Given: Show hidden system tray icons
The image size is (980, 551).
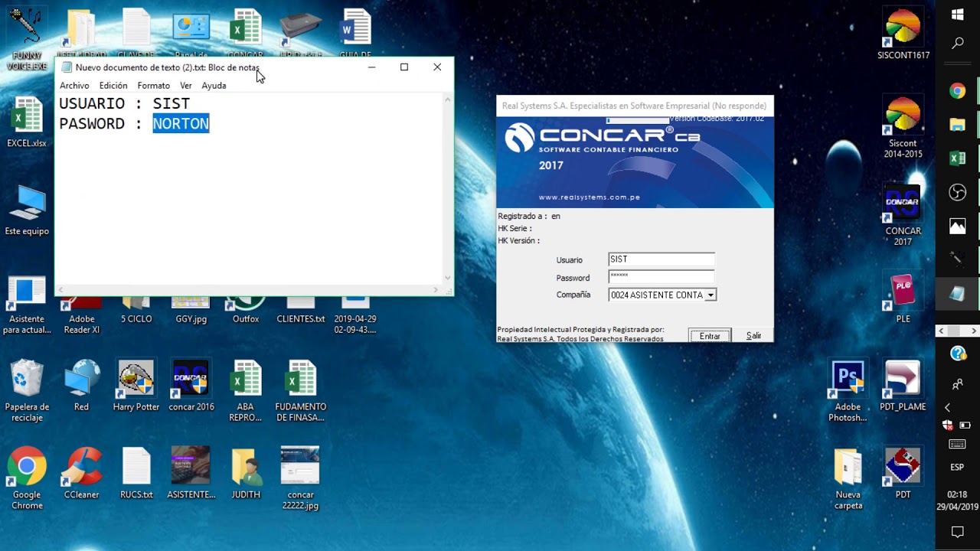Looking at the screenshot, I should 947,407.
